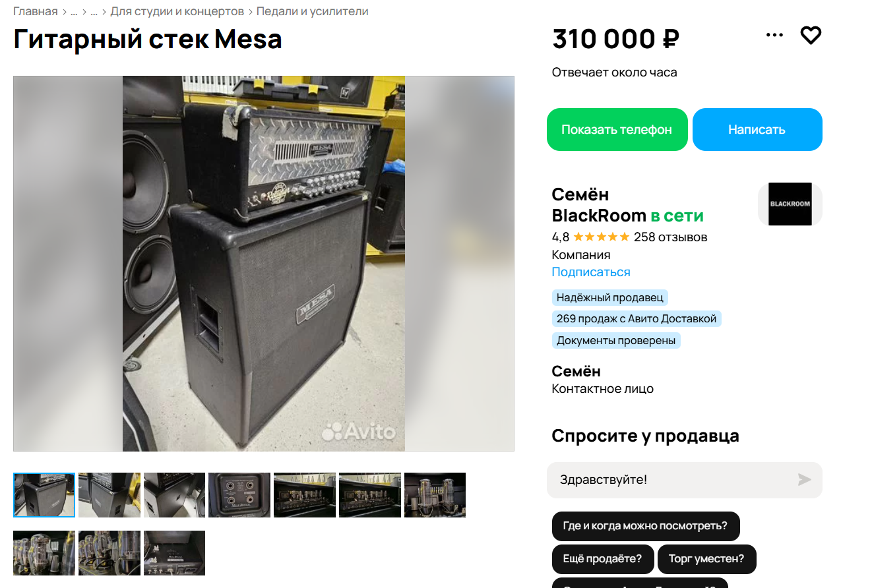Add listing to favorites with heart icon

(x=811, y=35)
